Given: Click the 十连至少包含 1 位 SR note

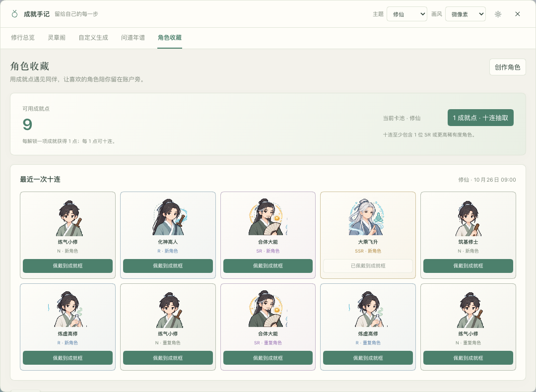Looking at the screenshot, I should tap(429, 134).
